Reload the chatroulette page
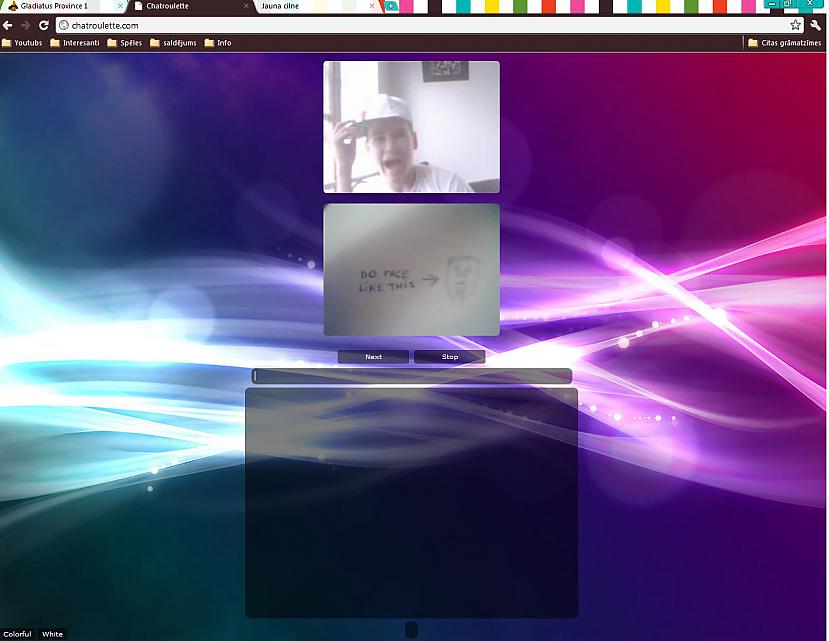 (x=43, y=25)
